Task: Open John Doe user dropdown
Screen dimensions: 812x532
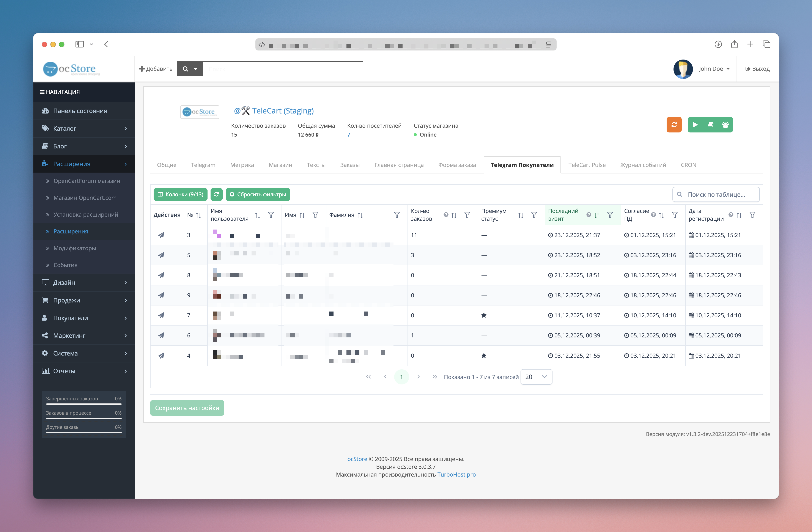Action: (x=714, y=69)
